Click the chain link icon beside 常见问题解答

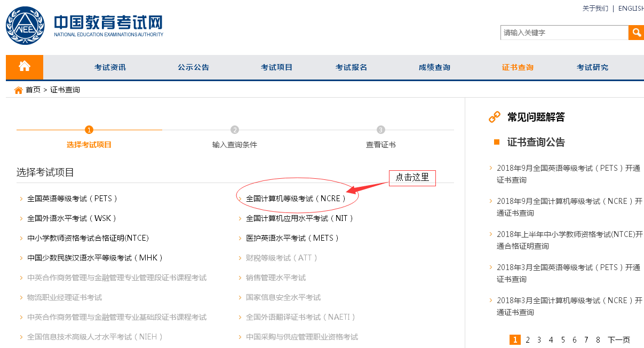[x=495, y=117]
